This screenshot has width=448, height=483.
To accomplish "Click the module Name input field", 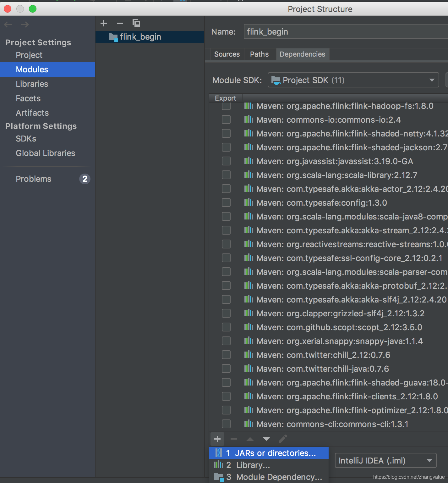I will [314, 31].
